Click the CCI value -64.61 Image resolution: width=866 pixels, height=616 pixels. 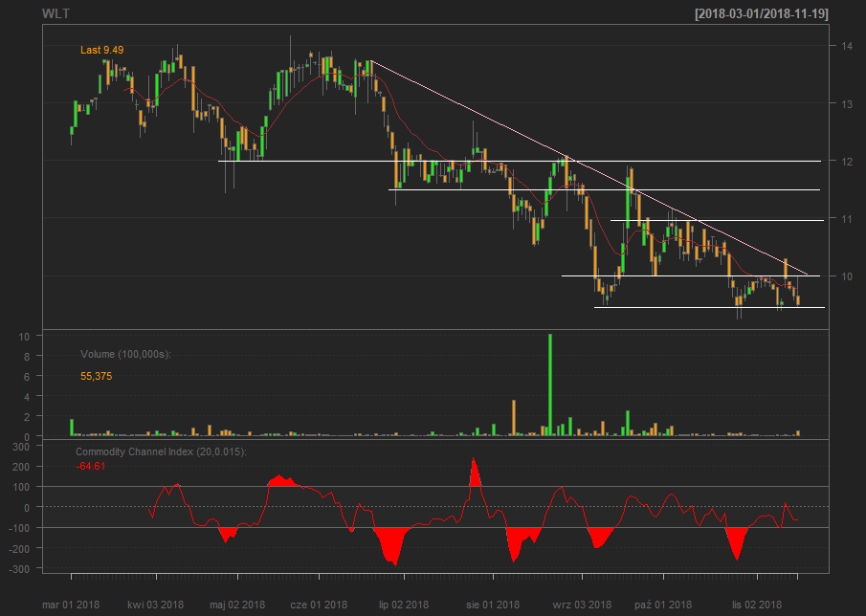point(91,467)
